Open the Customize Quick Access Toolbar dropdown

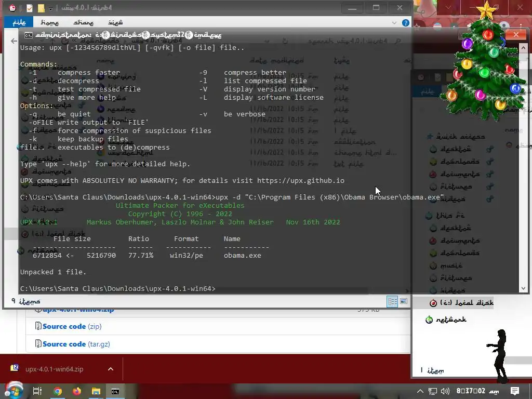pos(50,8)
